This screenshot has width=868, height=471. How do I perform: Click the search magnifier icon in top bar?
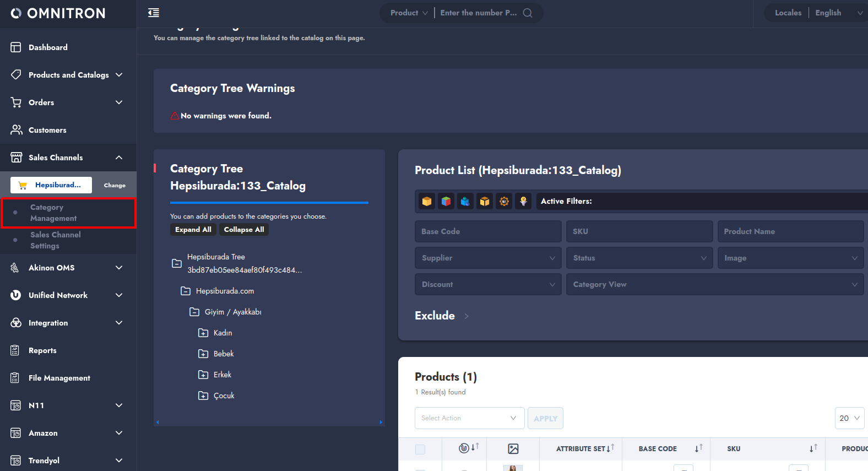(528, 13)
